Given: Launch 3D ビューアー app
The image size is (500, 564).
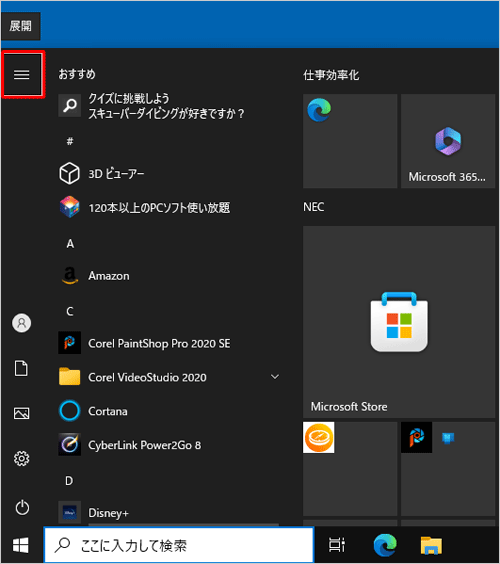Looking at the screenshot, I should [169, 173].
